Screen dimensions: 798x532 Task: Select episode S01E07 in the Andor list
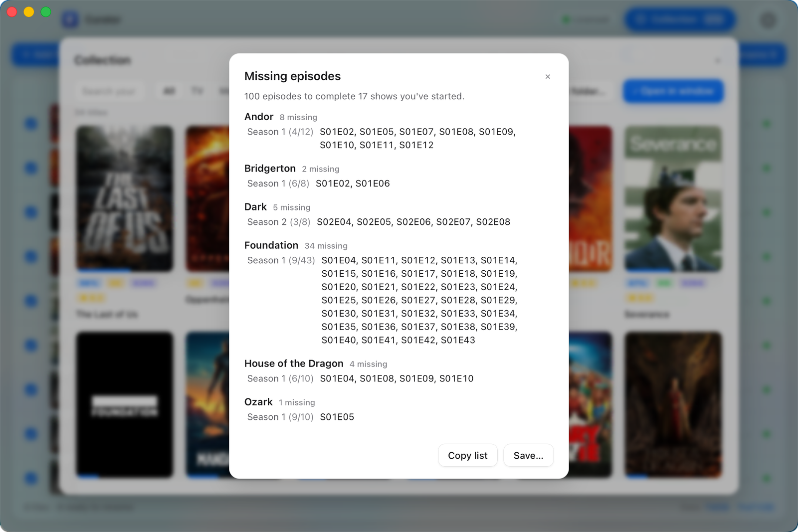coord(416,132)
